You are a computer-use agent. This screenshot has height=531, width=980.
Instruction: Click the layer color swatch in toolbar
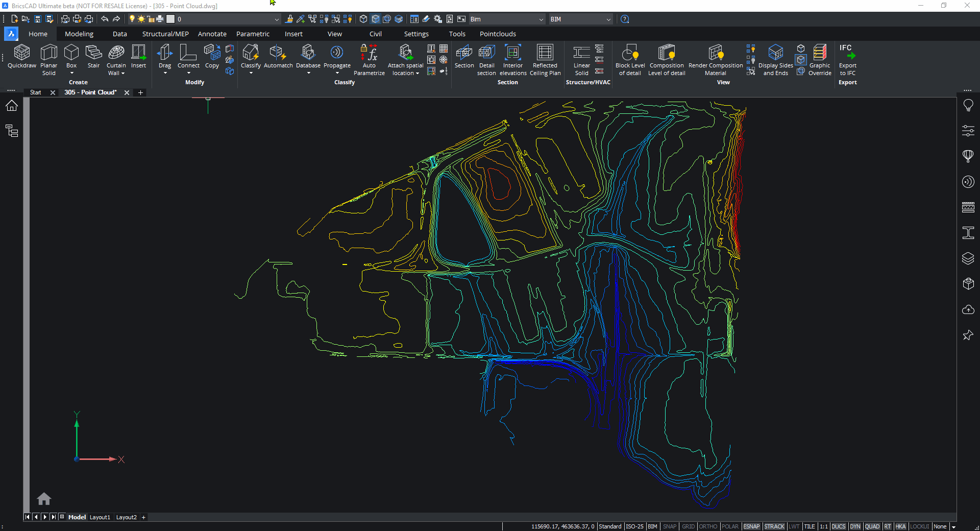(170, 19)
